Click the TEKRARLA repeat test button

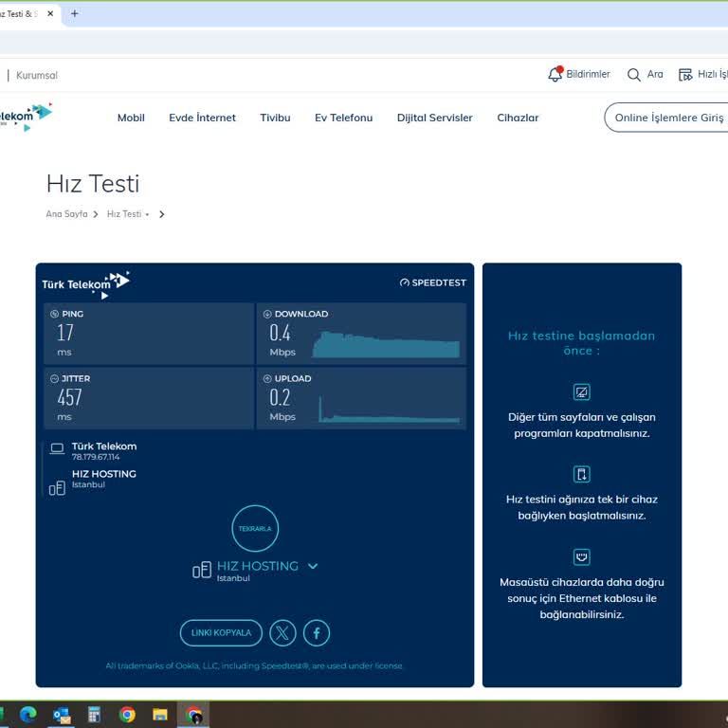point(255,528)
